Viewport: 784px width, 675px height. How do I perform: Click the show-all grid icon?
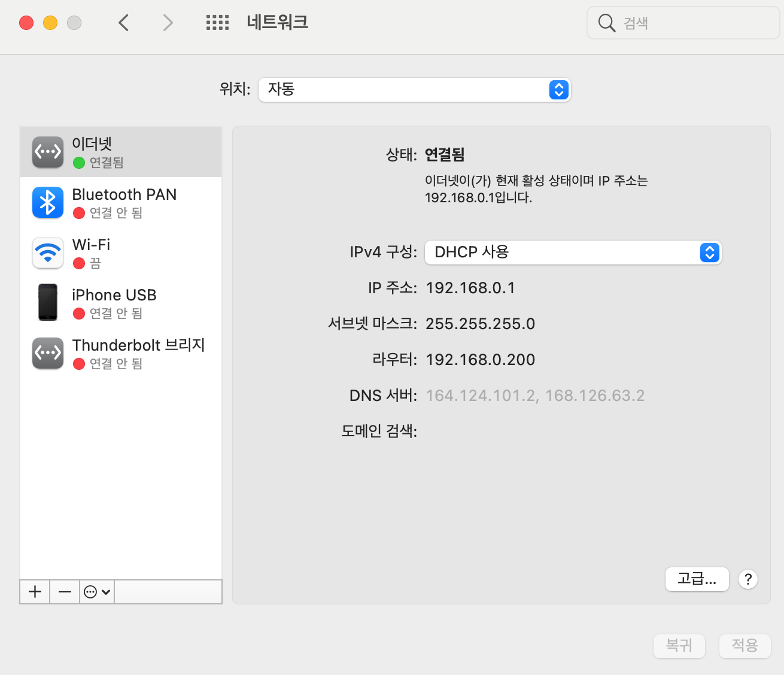pos(217,23)
